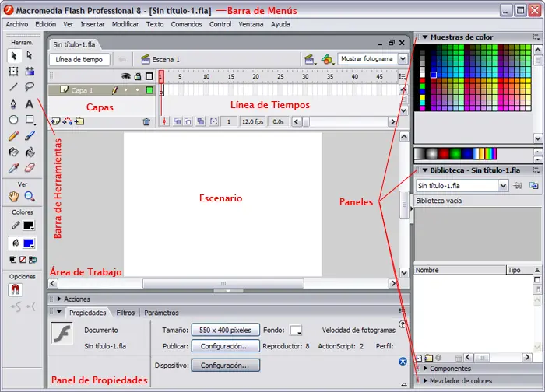This screenshot has height=392, width=545.
Task: Open the Mostrar fotograma zoom dropdown
Action: (373, 59)
